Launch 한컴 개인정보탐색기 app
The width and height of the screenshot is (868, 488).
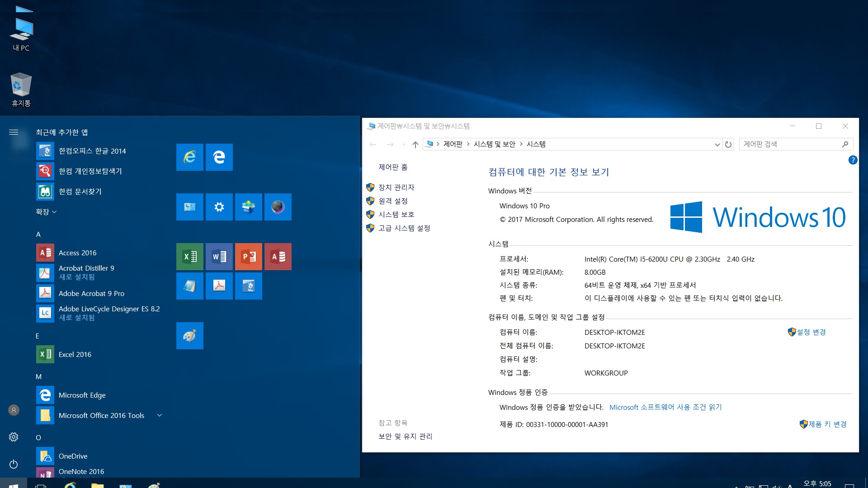tap(99, 171)
